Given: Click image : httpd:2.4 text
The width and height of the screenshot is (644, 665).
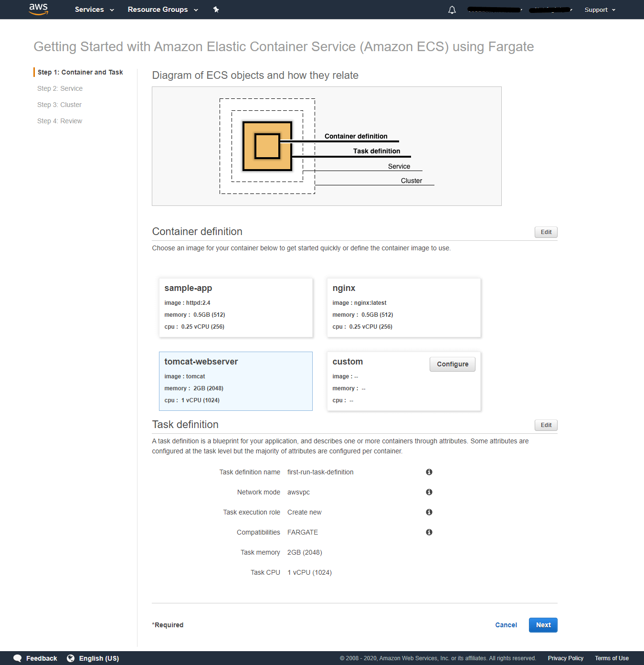Looking at the screenshot, I should tap(187, 303).
